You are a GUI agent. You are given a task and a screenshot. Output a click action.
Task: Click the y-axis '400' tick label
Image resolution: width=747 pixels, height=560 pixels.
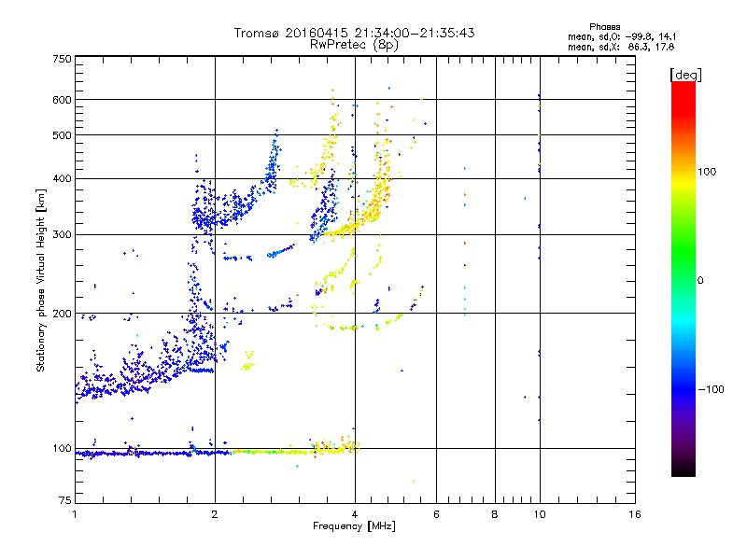pos(62,178)
